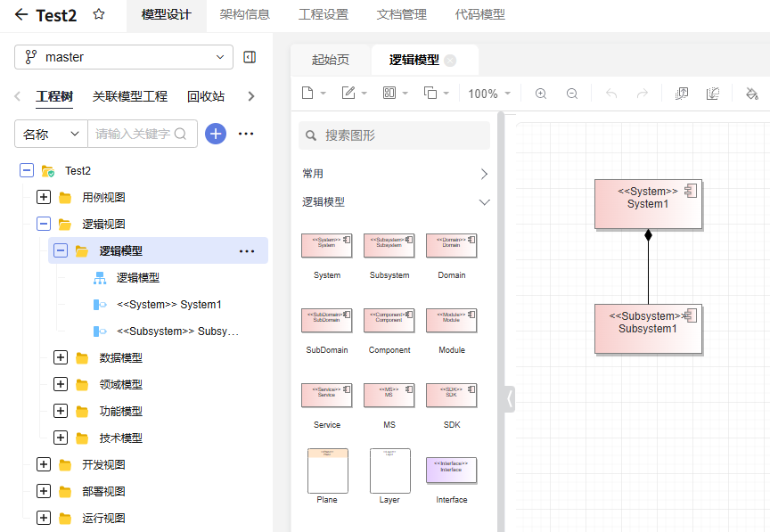Collapse the 逻辑模型 shapes section
Screen dimensions: 770x532
coord(484,202)
